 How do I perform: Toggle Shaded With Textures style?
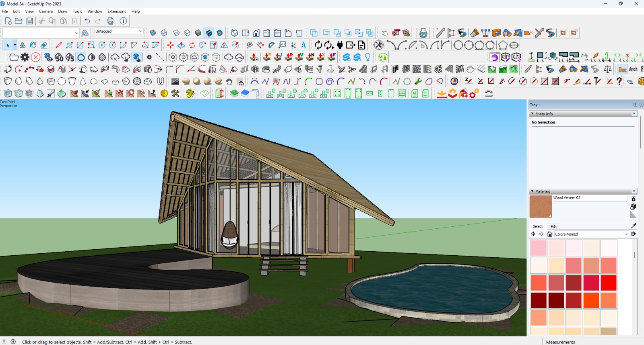point(209,33)
